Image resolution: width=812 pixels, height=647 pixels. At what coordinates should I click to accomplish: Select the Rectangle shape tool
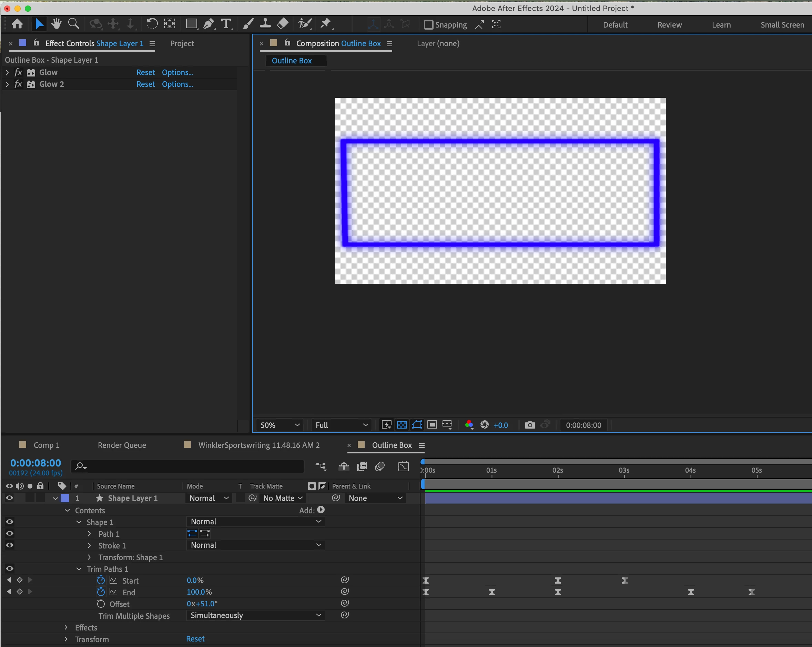pyautogui.click(x=191, y=24)
